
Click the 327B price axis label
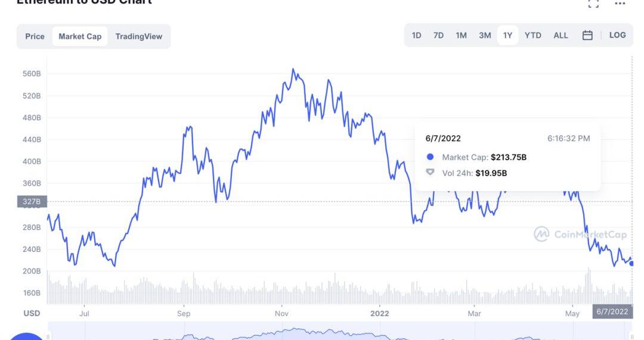(x=32, y=202)
